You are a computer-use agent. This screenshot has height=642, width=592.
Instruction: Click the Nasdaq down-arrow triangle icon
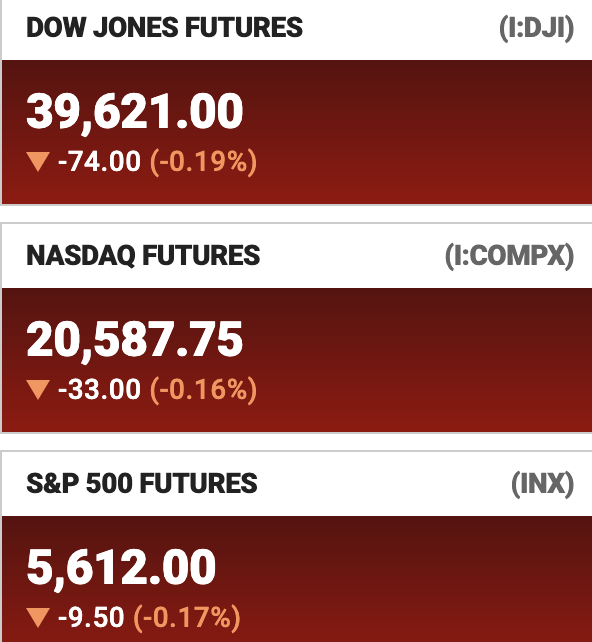38,389
